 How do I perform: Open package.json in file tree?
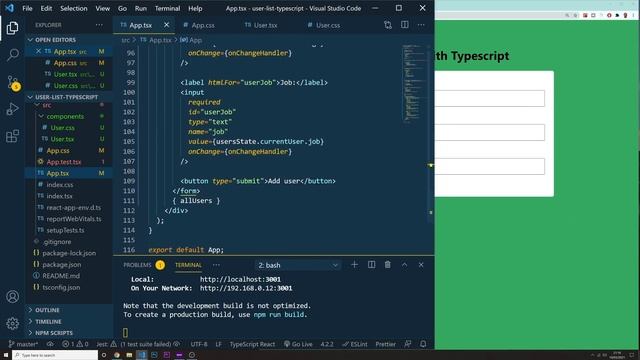coord(62,264)
